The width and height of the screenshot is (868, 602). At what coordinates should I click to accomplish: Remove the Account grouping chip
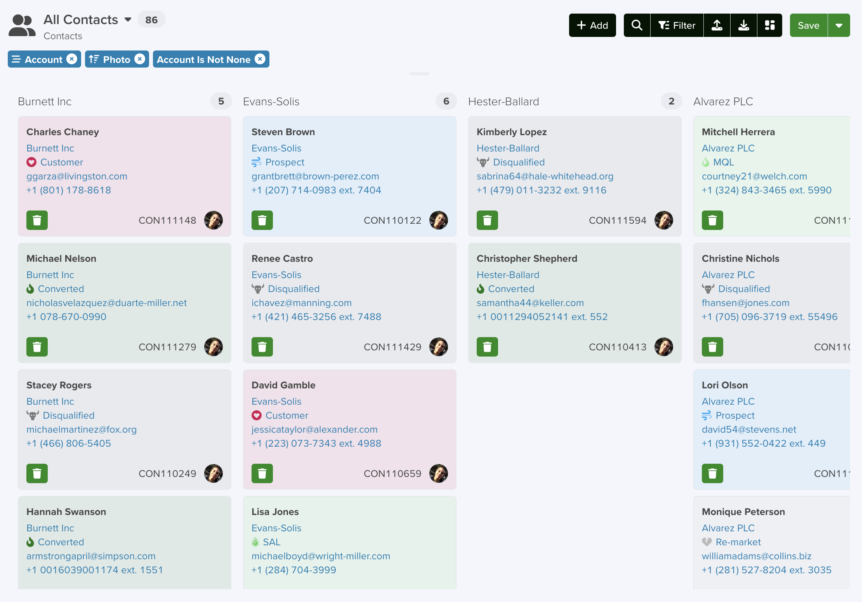[x=71, y=59]
